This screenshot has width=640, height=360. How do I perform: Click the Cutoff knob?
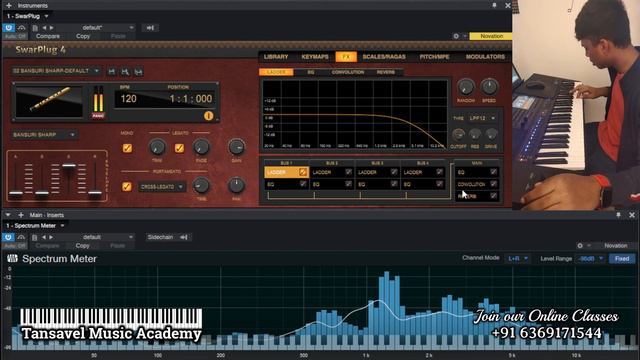458,134
